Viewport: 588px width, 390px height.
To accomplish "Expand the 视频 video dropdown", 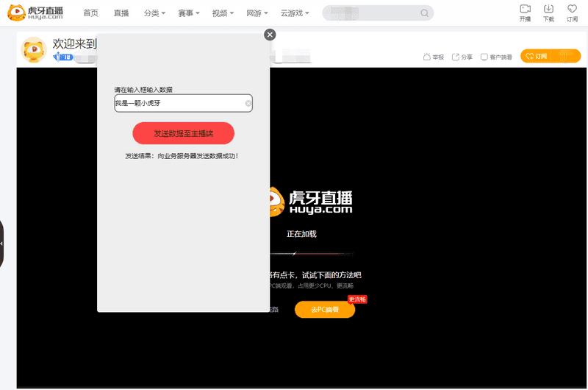I will tap(223, 13).
